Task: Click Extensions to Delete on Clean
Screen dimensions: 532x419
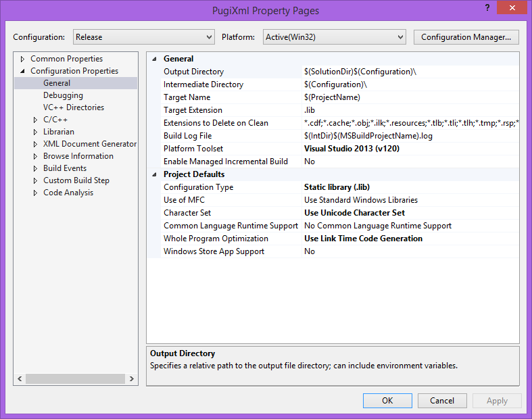Action: 216,123
